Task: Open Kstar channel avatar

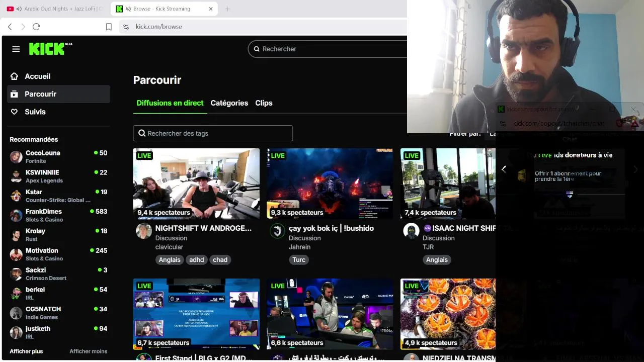Action: [16, 196]
